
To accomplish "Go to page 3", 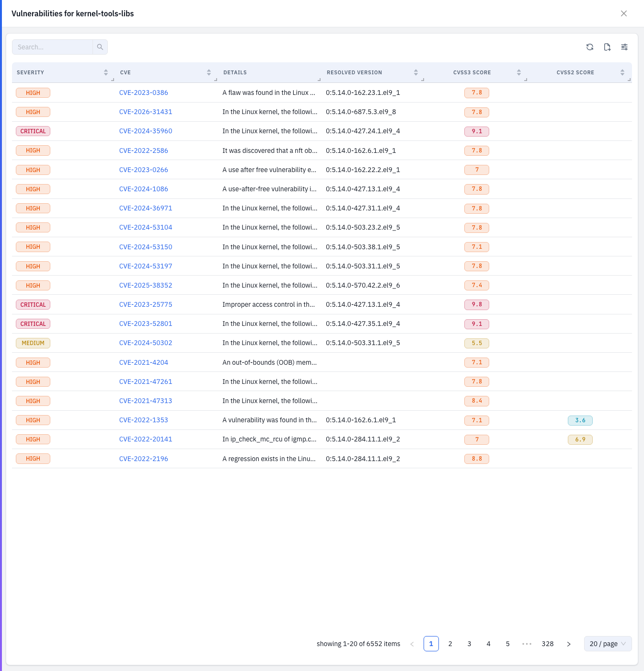I will (x=470, y=644).
